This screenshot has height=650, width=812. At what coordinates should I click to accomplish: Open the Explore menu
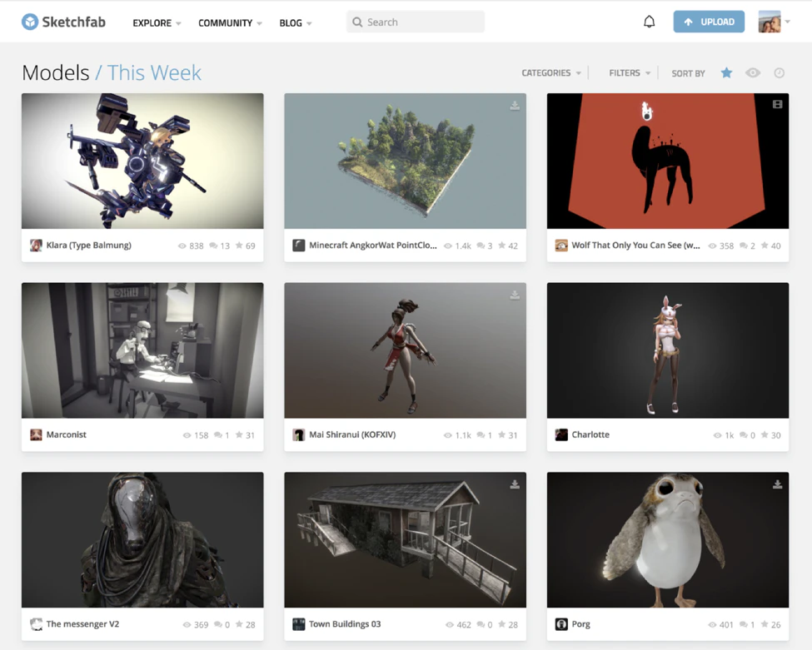tap(157, 23)
